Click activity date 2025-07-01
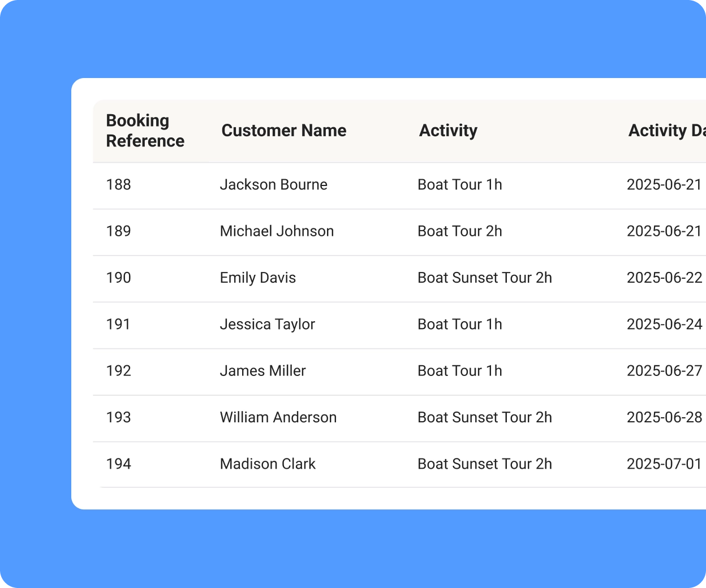706x588 pixels. coord(665,464)
